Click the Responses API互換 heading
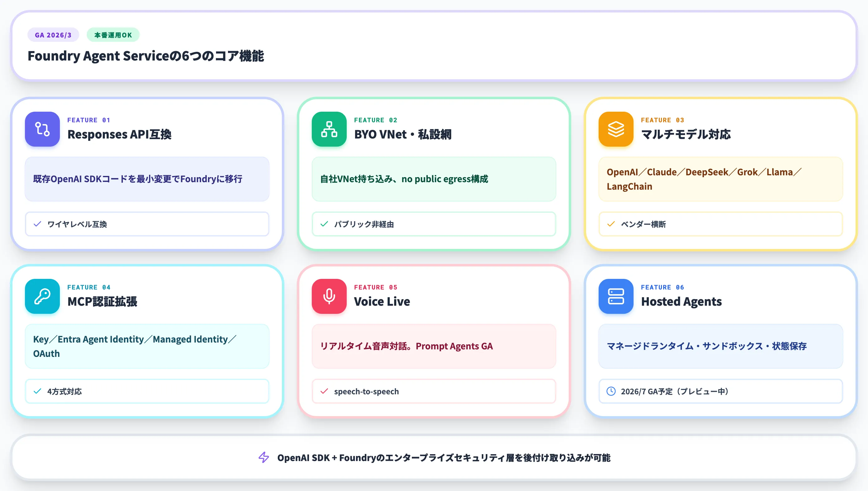This screenshot has width=868, height=491. coord(119,134)
